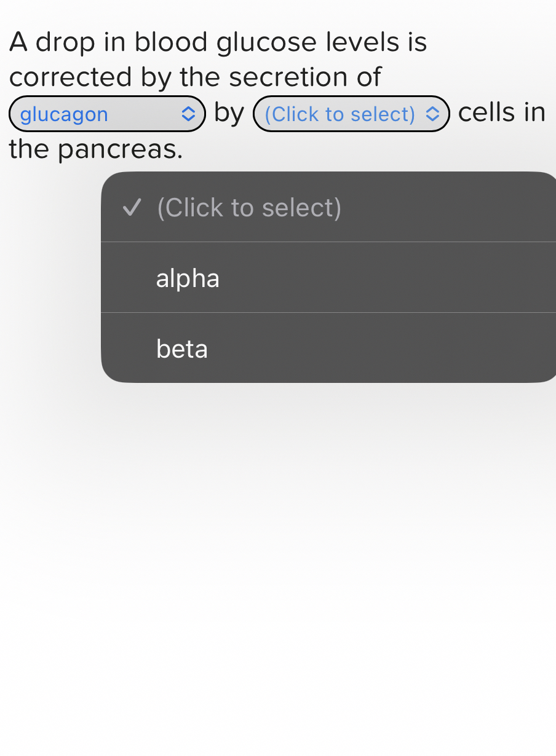
Task: Pick the checked (Click to select) menu entry
Action: [248, 208]
